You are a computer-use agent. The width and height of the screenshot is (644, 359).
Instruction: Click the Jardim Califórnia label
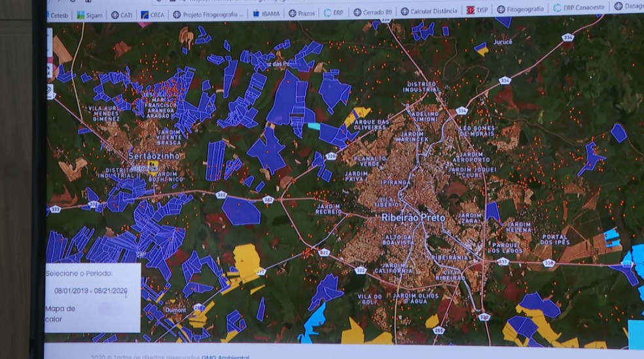(x=393, y=268)
